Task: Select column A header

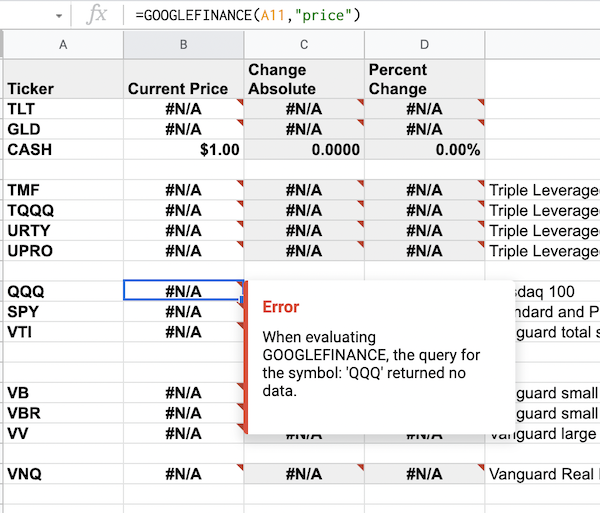Action: (63, 44)
